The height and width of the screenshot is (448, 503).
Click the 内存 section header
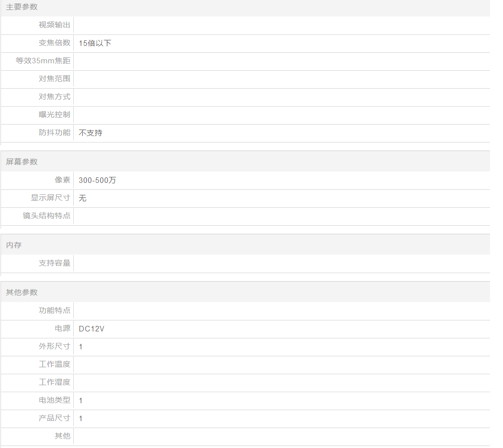[13, 245]
